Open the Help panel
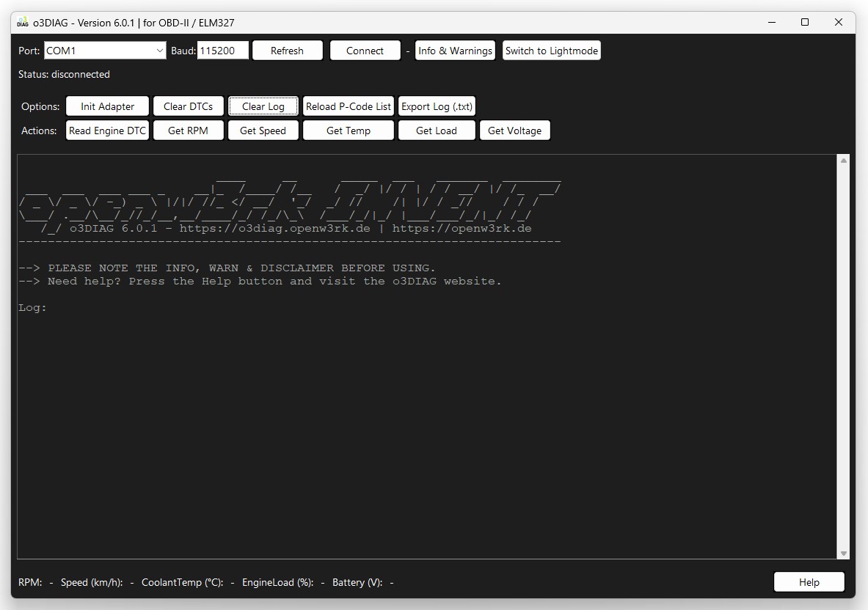 [x=809, y=581]
